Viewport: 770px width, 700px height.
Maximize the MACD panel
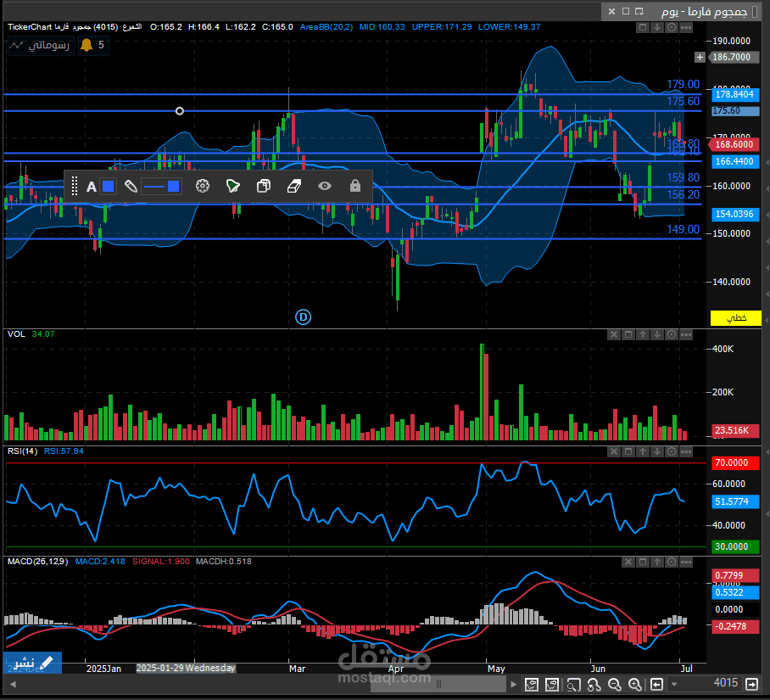[642, 562]
